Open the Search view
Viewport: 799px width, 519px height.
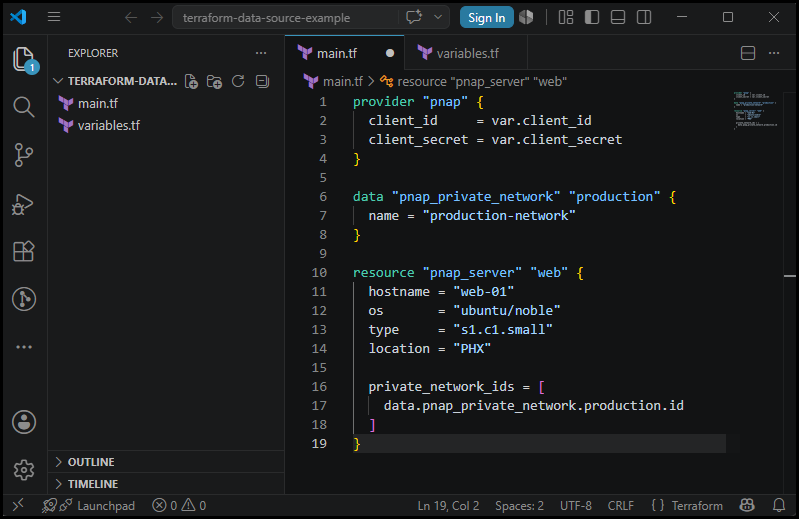23,107
